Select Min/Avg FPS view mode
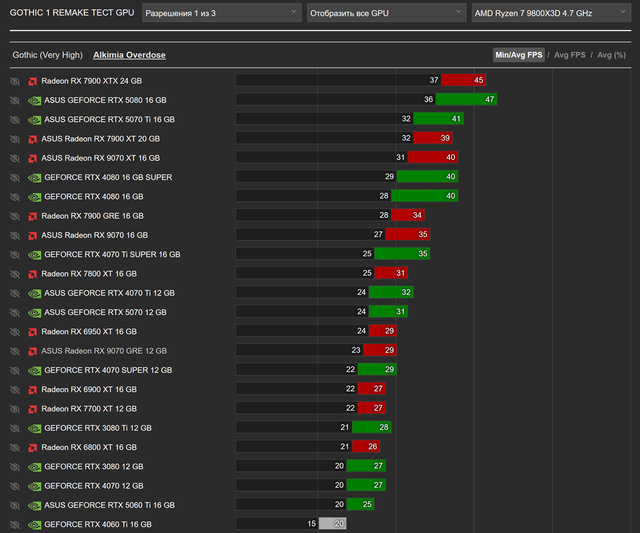 tap(519, 55)
